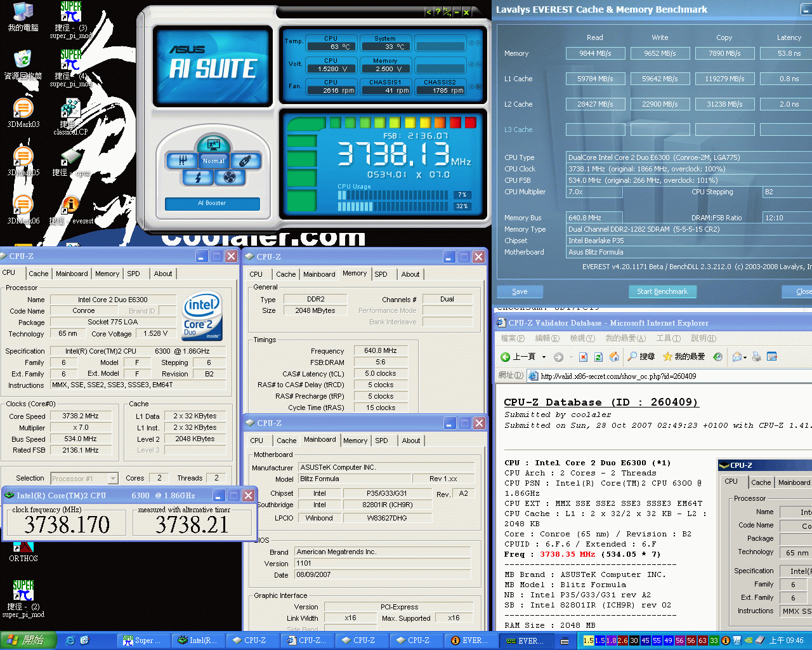812x650 pixels.
Task: Click the quick launch Internet Explorer icon
Action: point(70,640)
